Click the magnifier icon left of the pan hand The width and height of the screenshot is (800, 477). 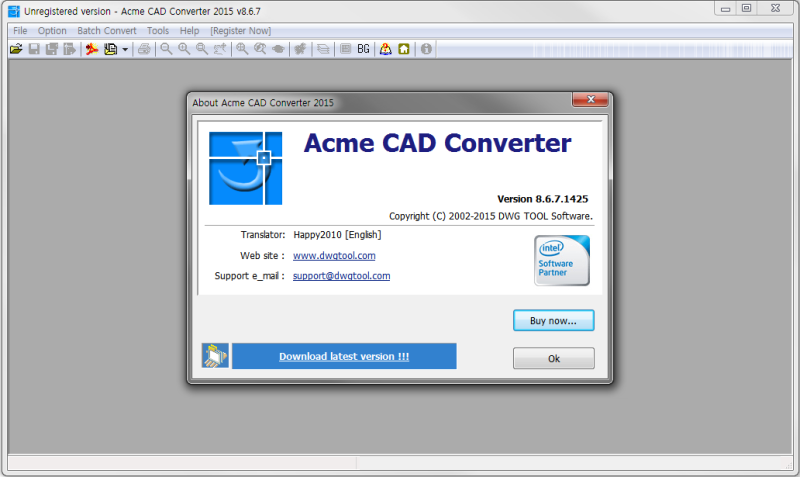260,49
